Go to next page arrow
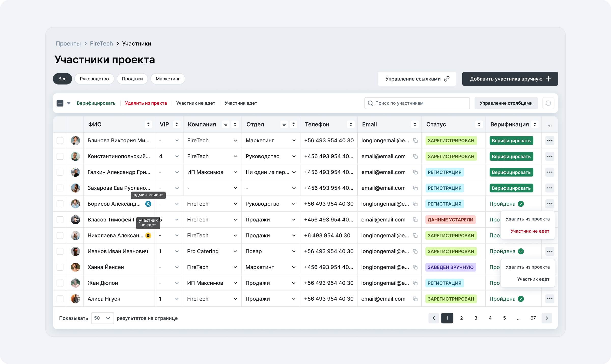 (547, 318)
